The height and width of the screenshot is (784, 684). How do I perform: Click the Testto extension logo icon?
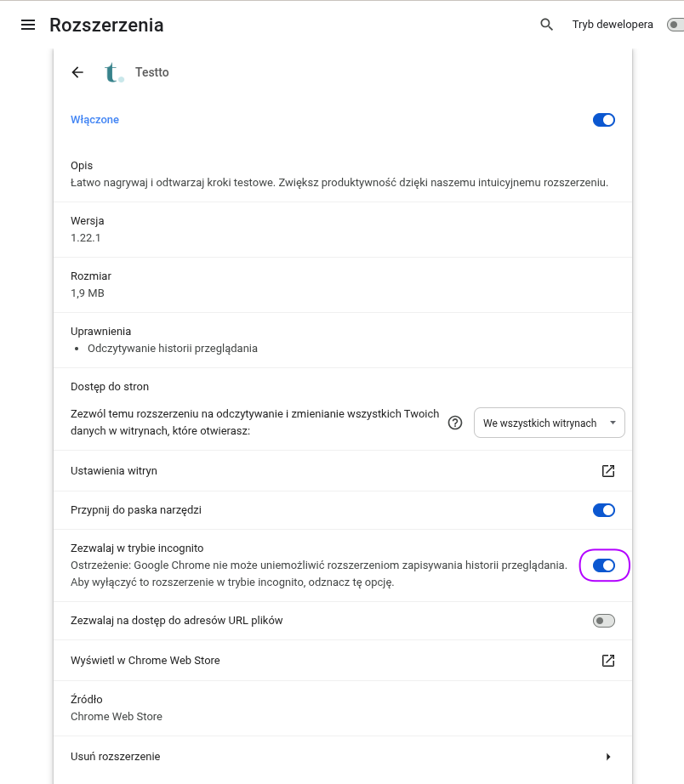tap(113, 72)
